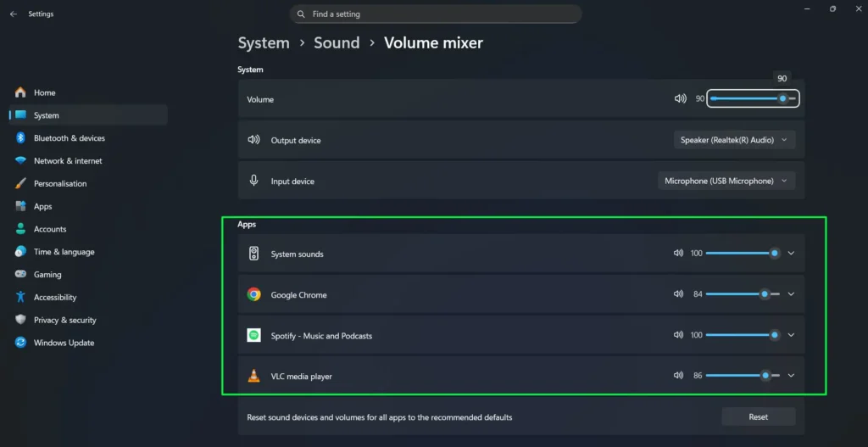Go to System breadcrumb
The width and height of the screenshot is (868, 447).
(264, 42)
